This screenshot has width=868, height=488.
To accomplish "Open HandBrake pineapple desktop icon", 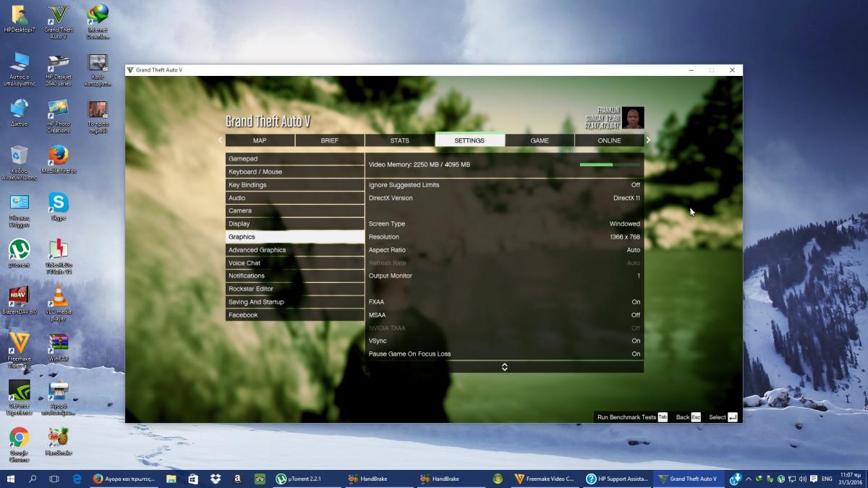I will pyautogui.click(x=58, y=441).
